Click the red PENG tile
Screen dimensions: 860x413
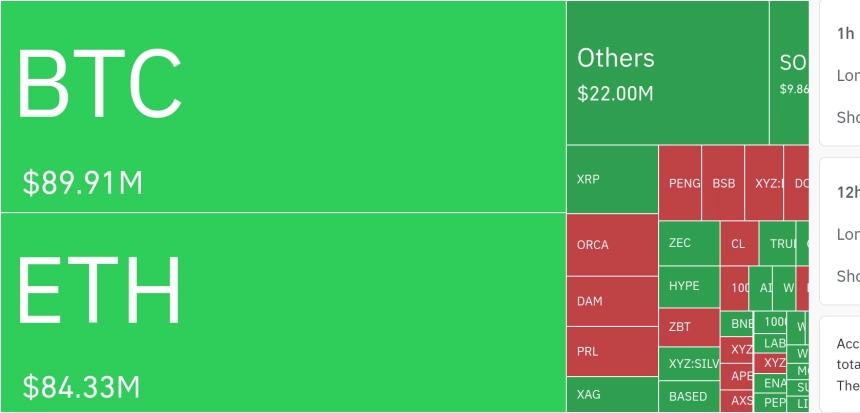[680, 183]
